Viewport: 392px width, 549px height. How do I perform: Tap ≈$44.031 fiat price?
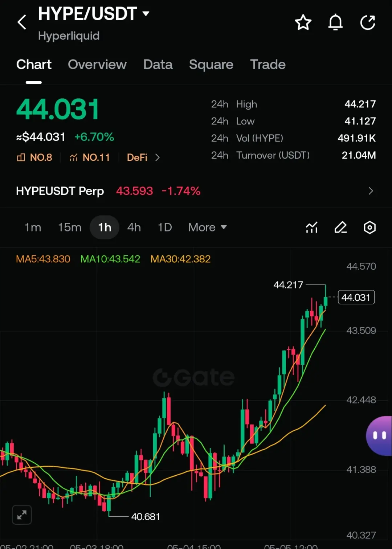41,137
